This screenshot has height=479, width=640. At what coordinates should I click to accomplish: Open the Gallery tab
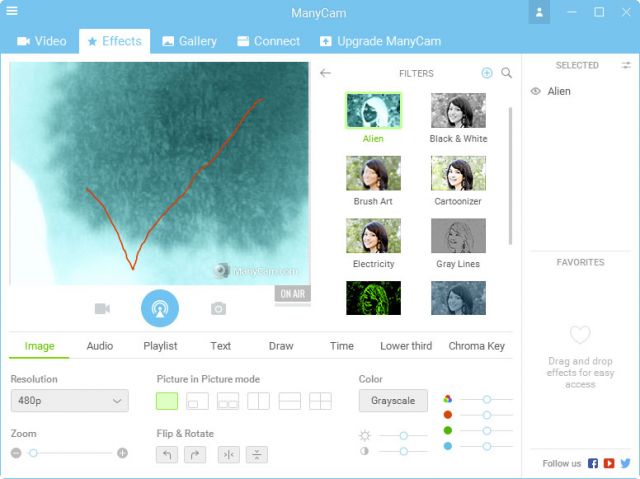(x=189, y=41)
